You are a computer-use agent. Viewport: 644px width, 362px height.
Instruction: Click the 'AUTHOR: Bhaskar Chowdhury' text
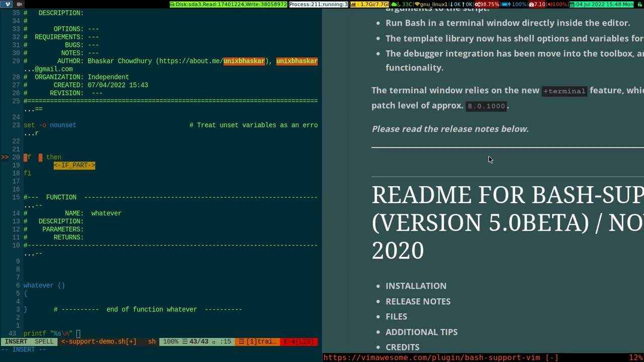tap(104, 61)
